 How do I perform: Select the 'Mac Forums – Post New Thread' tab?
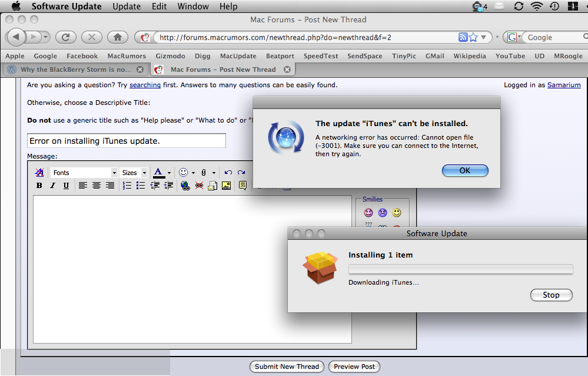pyautogui.click(x=223, y=70)
